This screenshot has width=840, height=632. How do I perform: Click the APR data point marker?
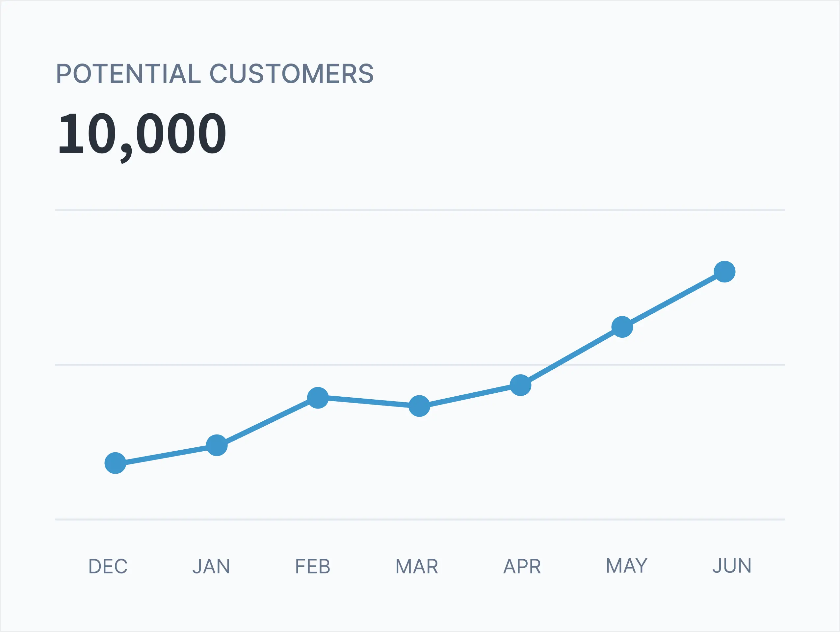point(520,385)
